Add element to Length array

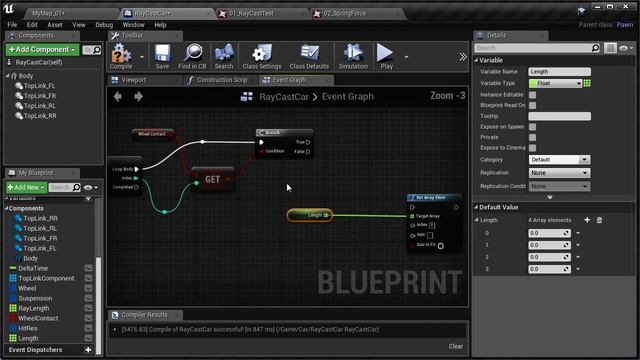coord(587,220)
